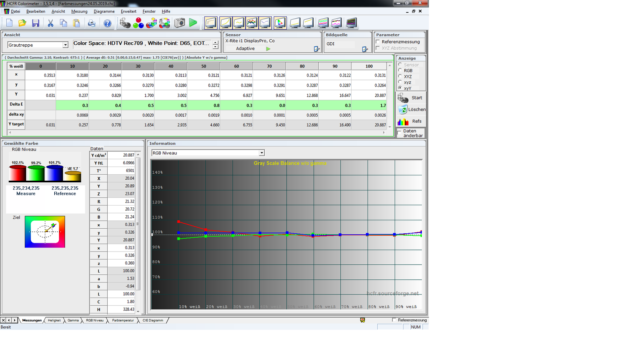Click the gray scale measurement spheres icon
644x361 pixels.
[x=125, y=23]
